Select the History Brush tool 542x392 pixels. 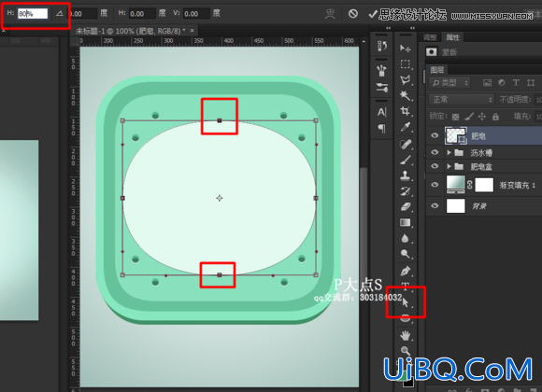pyautogui.click(x=406, y=191)
